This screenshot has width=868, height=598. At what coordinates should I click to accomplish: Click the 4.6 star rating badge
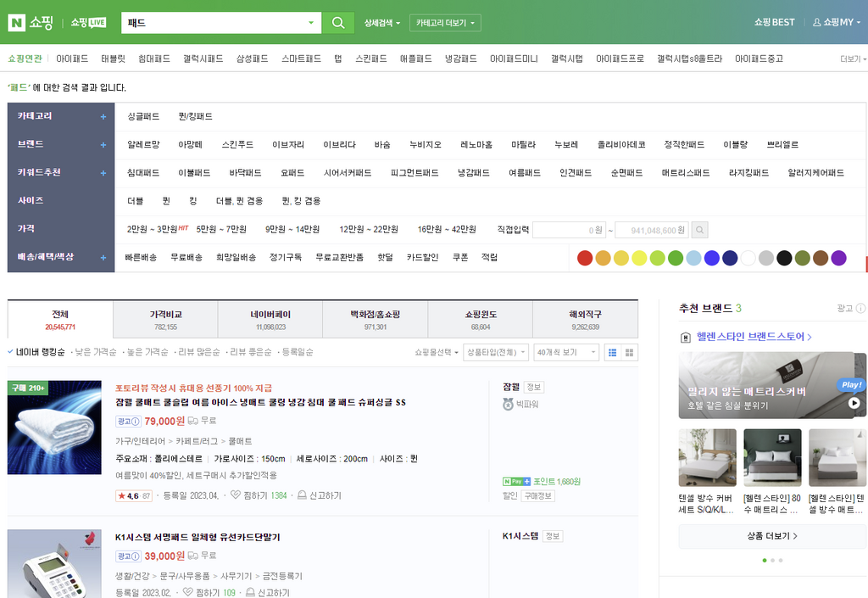(133, 495)
